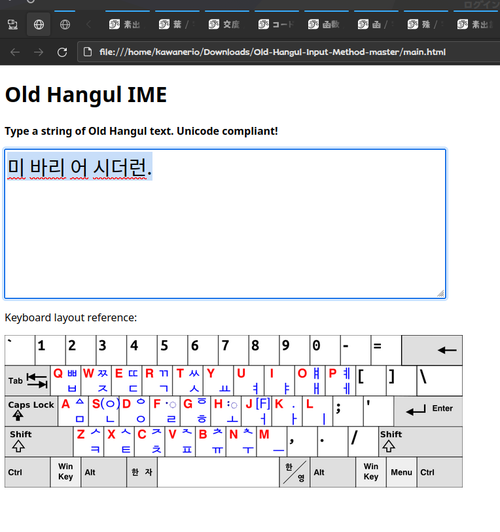Click the F key with ㄹ

(x=165, y=411)
